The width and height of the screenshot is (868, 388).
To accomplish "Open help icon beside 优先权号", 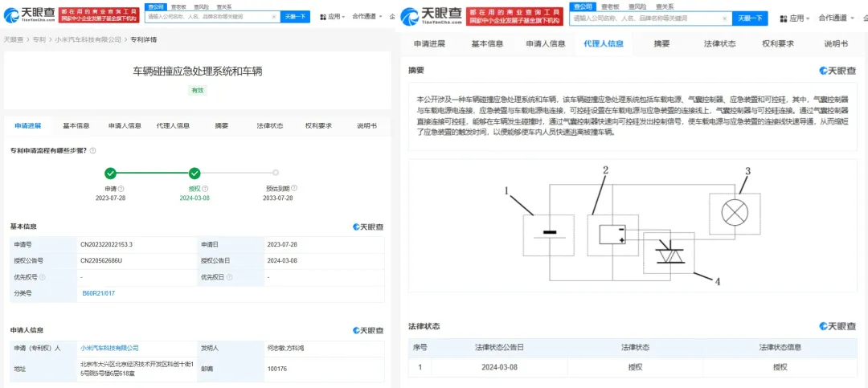I will [43, 277].
